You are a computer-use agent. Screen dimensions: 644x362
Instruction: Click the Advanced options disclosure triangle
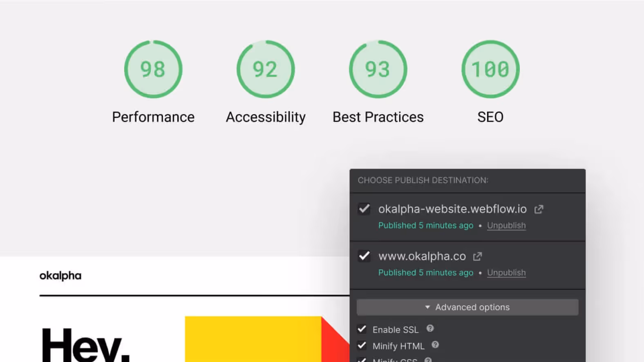point(427,307)
